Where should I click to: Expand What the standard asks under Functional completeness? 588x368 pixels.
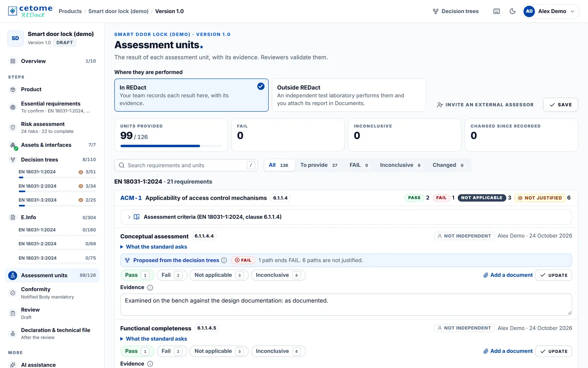click(x=154, y=339)
